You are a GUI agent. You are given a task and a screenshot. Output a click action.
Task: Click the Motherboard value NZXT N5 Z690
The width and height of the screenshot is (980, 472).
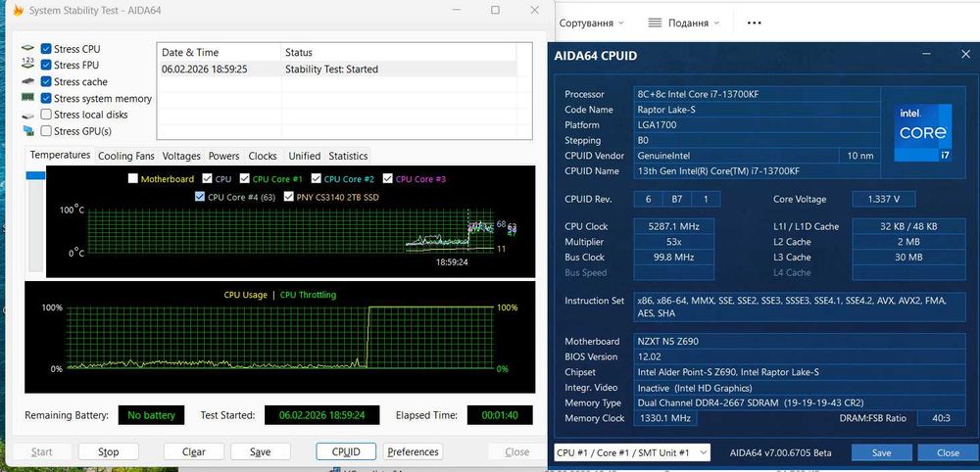(800, 342)
